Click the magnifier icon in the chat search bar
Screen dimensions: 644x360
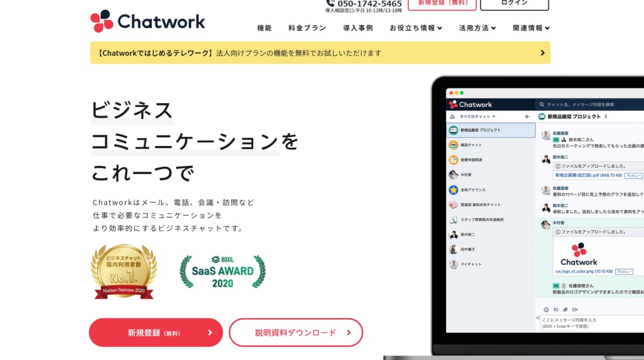coord(542,105)
